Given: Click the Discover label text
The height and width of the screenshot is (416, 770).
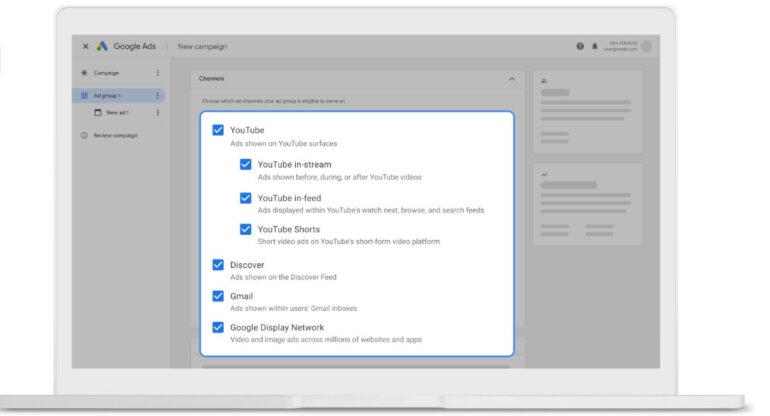Looking at the screenshot, I should coord(247,265).
